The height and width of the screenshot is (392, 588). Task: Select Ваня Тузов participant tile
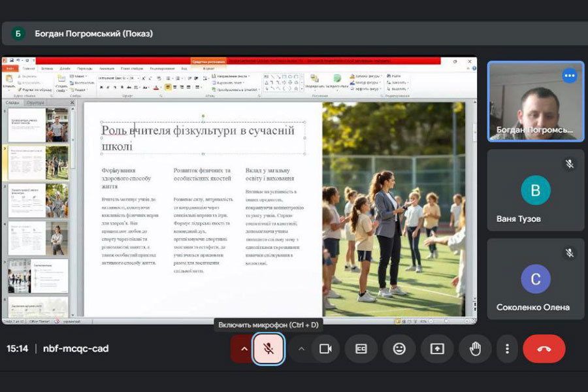point(536,191)
